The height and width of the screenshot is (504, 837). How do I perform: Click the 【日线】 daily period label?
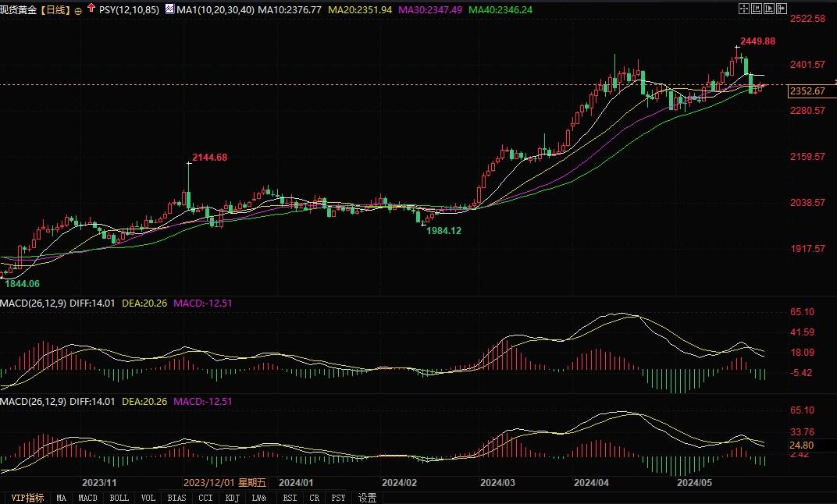coord(55,9)
